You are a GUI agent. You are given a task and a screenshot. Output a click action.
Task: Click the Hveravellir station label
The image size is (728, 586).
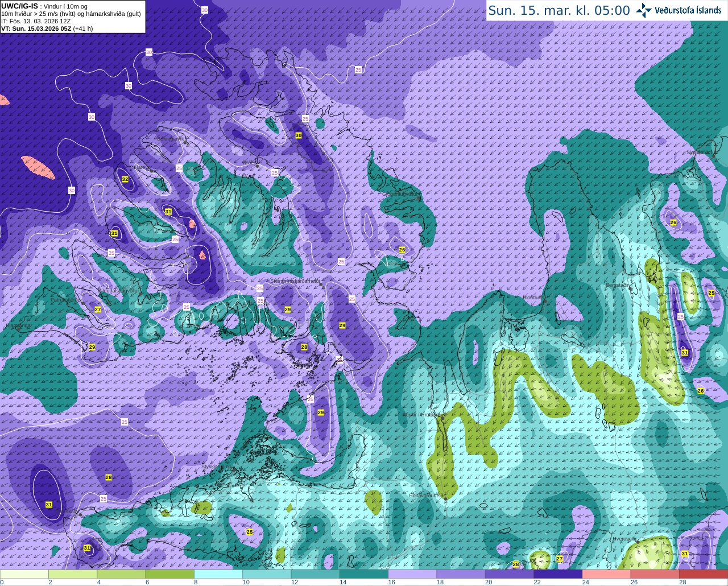(x=624, y=538)
